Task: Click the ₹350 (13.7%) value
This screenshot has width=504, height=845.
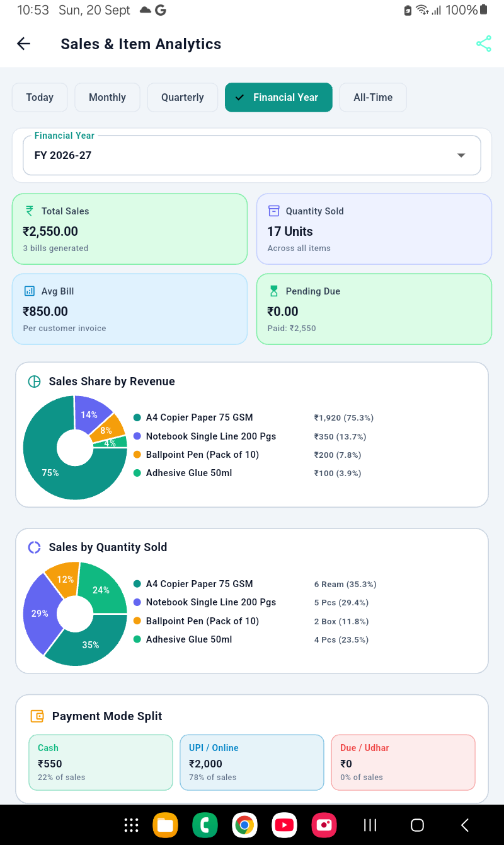Action: coord(340,436)
